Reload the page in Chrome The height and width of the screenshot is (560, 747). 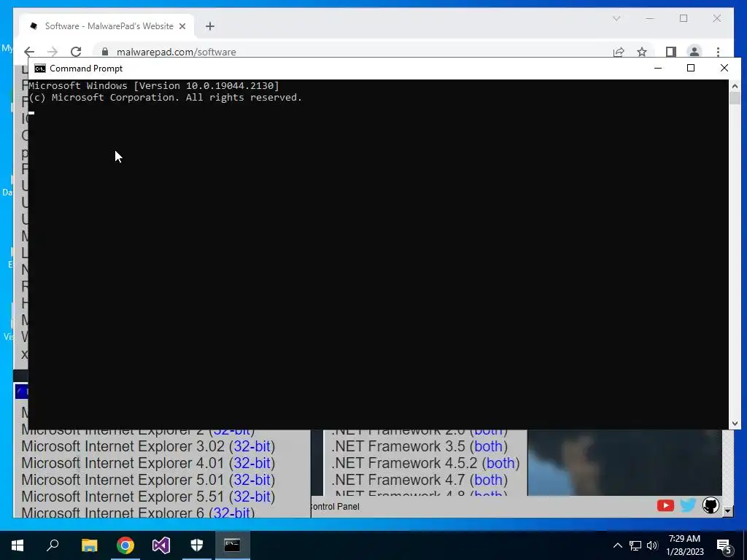pos(76,52)
